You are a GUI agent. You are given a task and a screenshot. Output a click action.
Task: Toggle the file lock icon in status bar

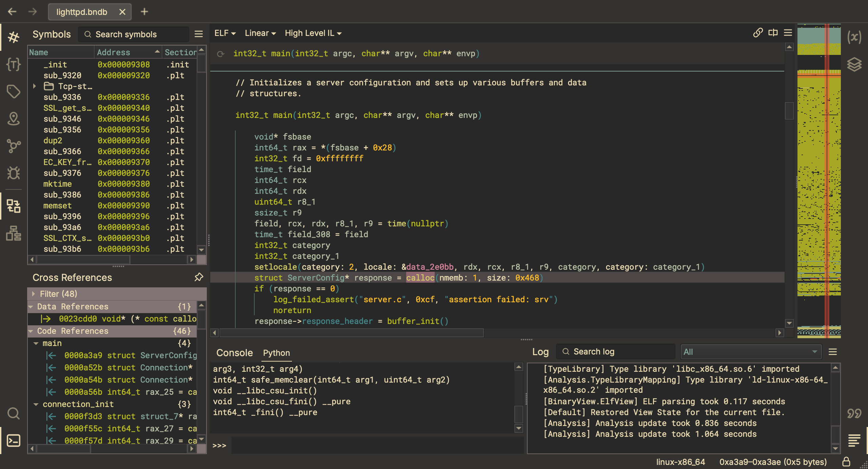click(x=846, y=462)
